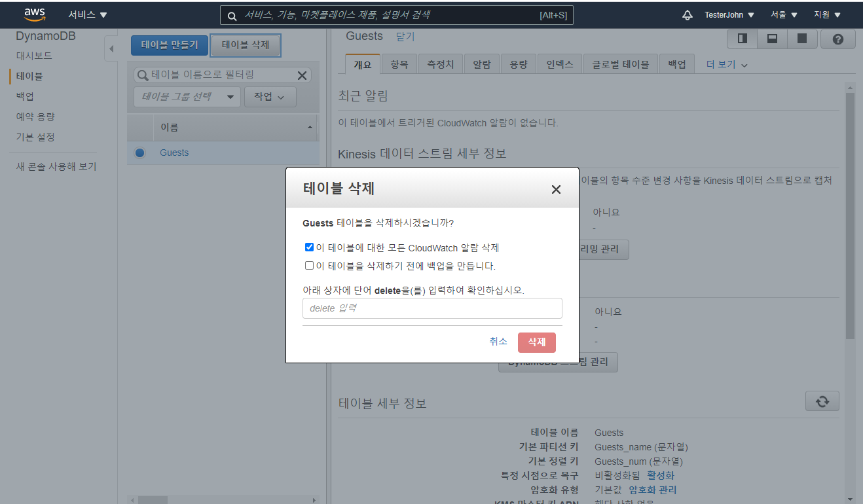Click the 활성화 point-in-time recovery link
Viewport: 863px width, 504px height.
click(661, 475)
